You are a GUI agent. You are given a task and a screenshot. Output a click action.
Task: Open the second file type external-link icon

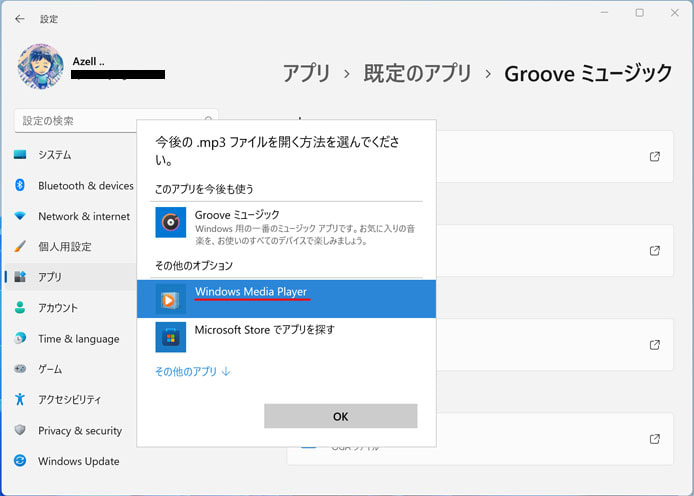coord(655,251)
